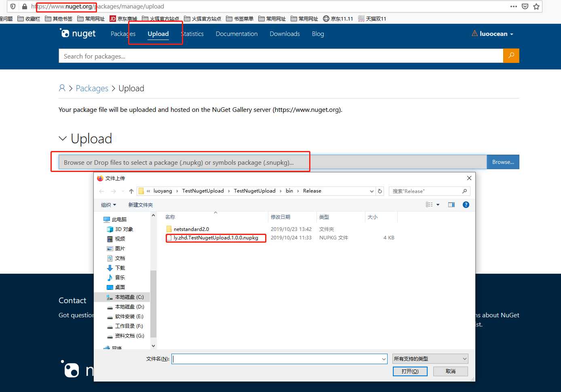Screen dimensions: 561x392
Task: Open the 京东商城 bookmark
Action: (x=123, y=19)
